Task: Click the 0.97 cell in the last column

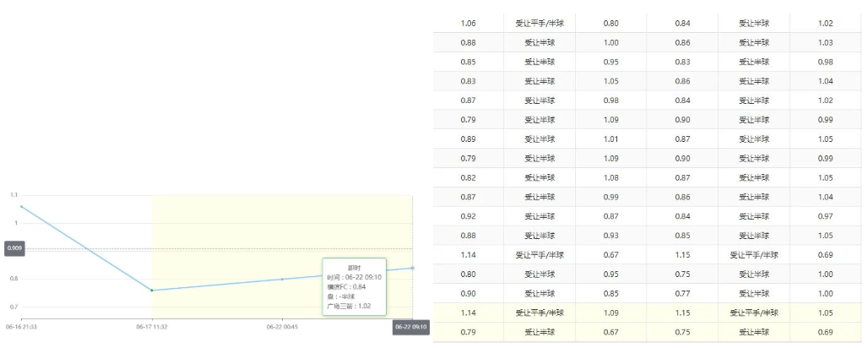Action: [825, 216]
